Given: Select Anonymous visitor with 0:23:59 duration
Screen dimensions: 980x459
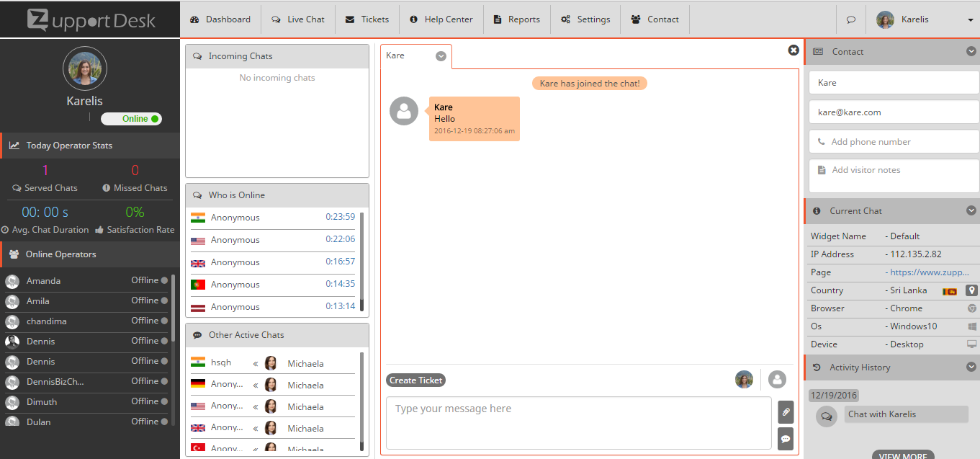Looking at the screenshot, I should click(x=273, y=218).
